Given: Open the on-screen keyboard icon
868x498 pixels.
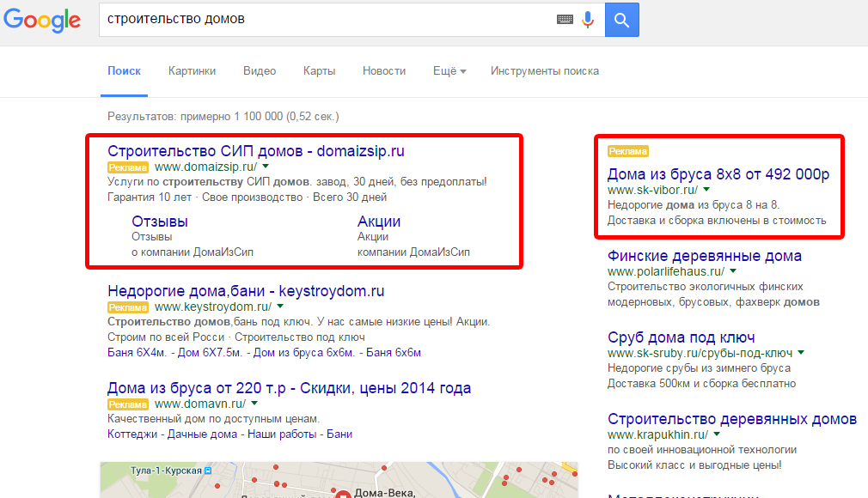Looking at the screenshot, I should (565, 20).
